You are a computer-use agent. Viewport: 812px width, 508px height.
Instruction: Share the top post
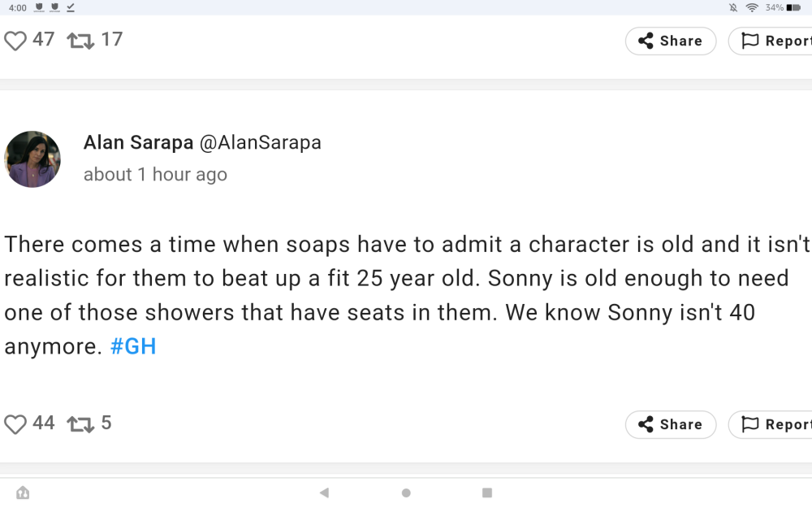coord(670,41)
